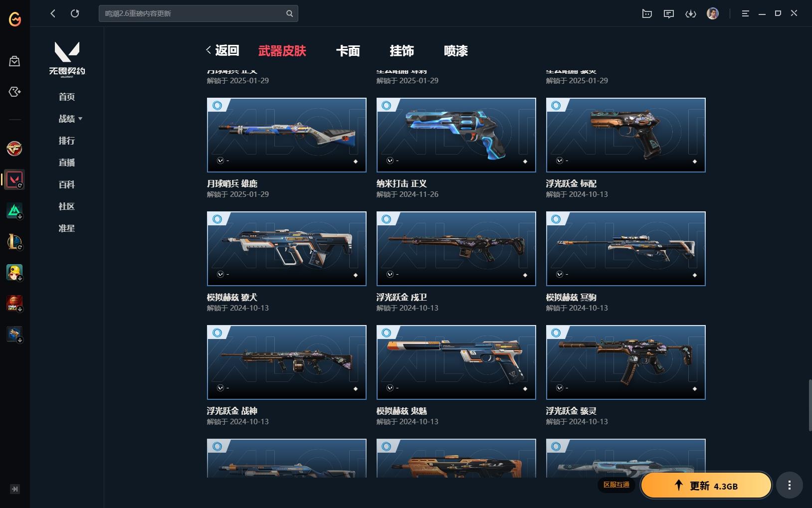
Task: Switch to the 挂饰 tab
Action: pyautogui.click(x=402, y=51)
